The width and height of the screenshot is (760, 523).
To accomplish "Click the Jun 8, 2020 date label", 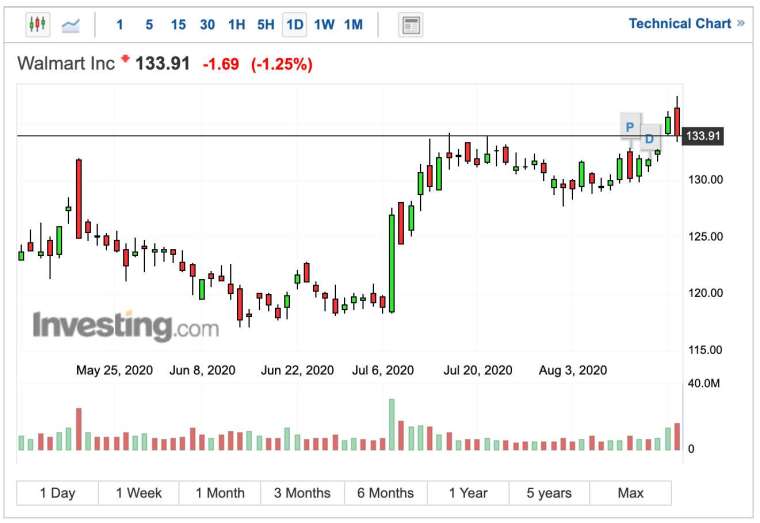I will (x=203, y=370).
